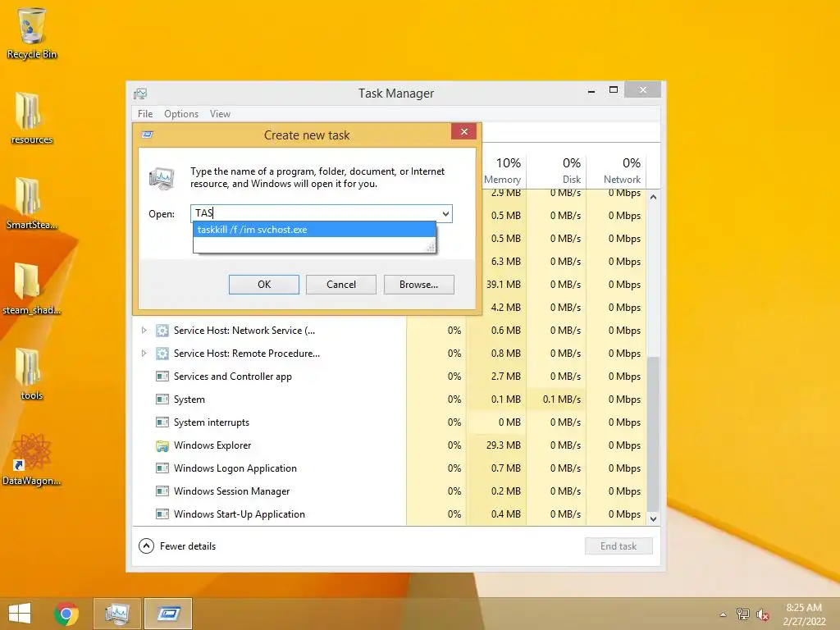Click the Windows Logon Application icon
Screen dimensions: 840x630
point(162,468)
